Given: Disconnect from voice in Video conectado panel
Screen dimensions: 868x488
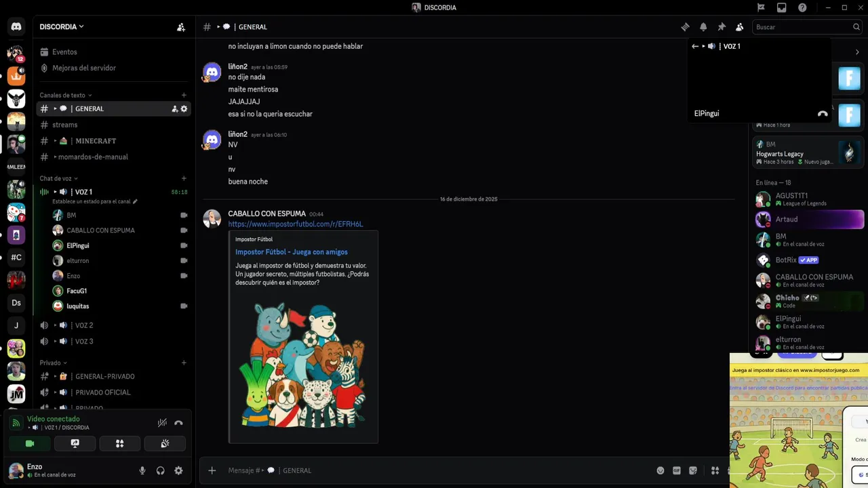Looking at the screenshot, I should [x=178, y=423].
